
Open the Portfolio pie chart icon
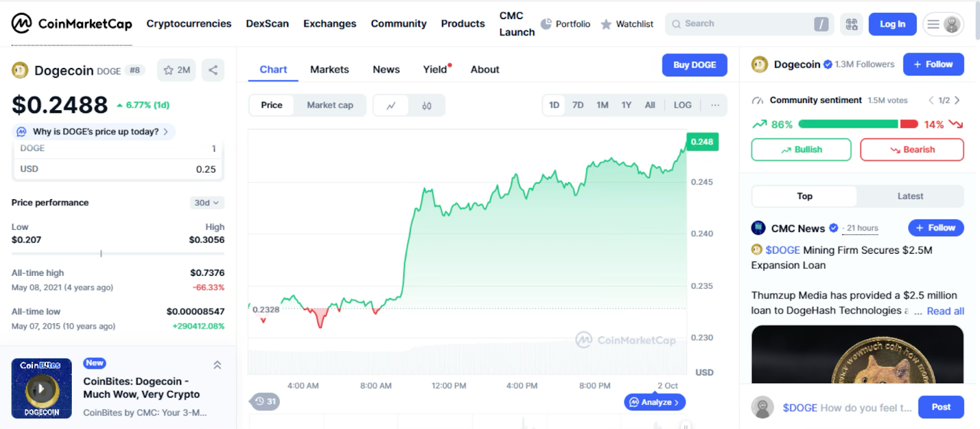coord(546,24)
